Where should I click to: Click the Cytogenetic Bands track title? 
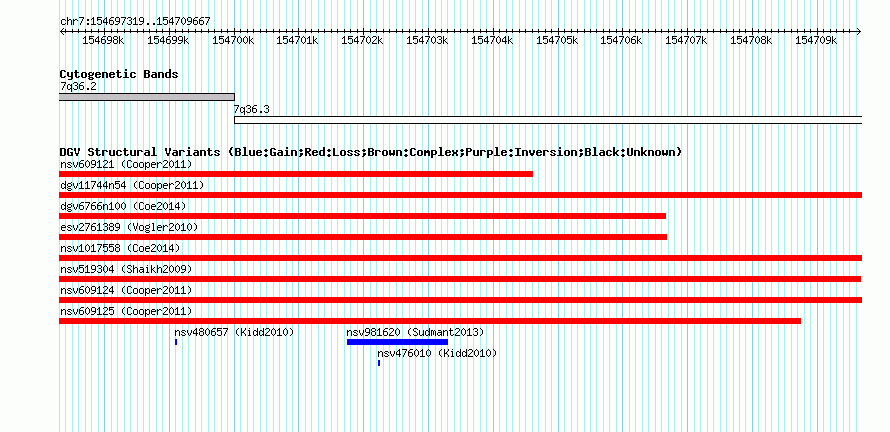(119, 74)
